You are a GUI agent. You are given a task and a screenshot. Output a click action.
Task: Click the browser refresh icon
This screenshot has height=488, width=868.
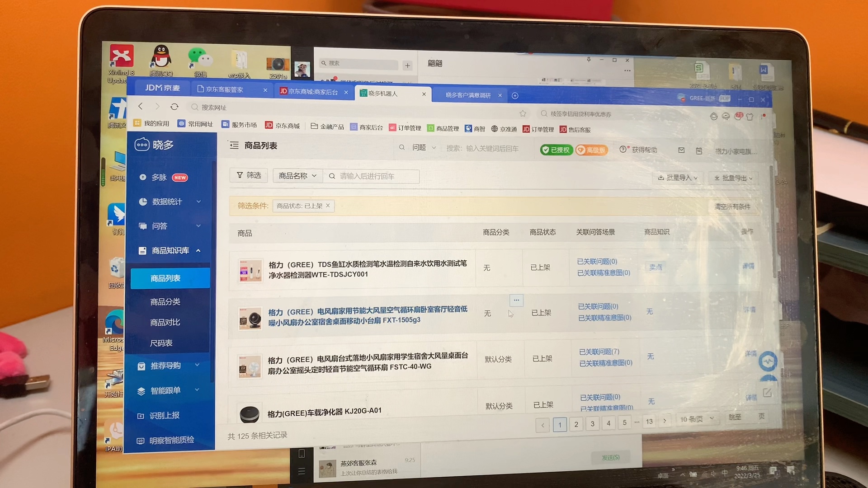(174, 107)
